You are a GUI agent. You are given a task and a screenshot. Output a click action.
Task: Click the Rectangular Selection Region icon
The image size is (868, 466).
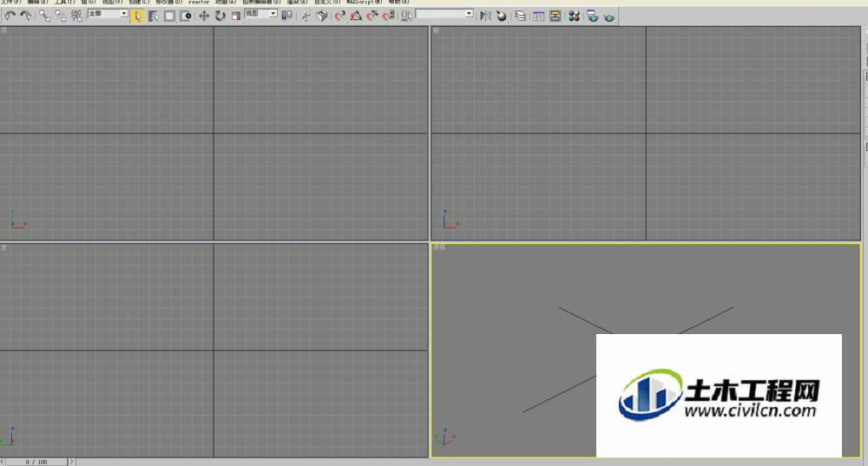[x=169, y=16]
